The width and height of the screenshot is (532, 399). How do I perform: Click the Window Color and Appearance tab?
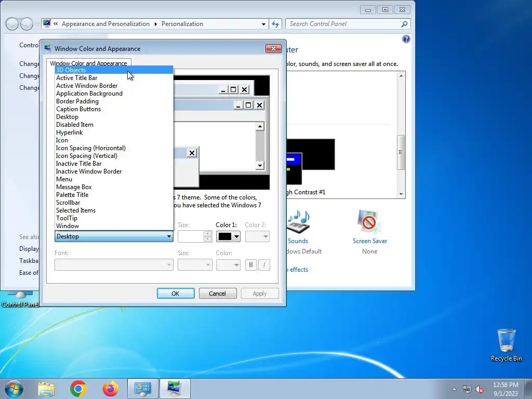tap(88, 63)
